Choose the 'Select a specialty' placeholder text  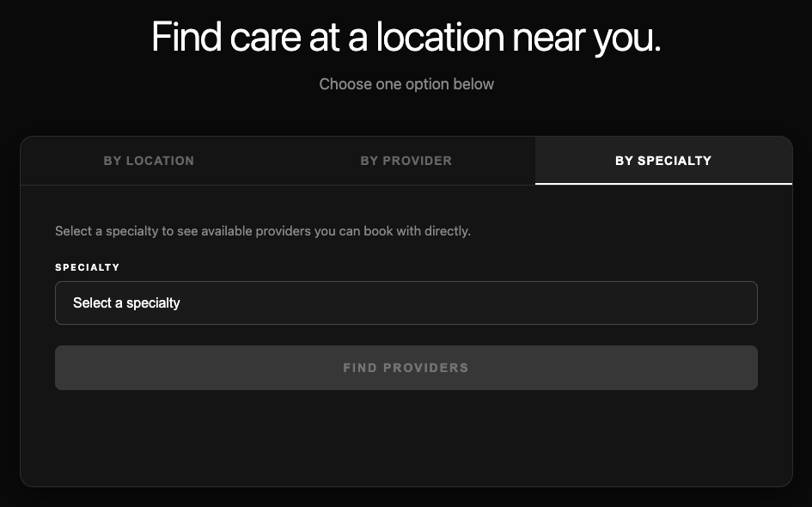coord(126,303)
